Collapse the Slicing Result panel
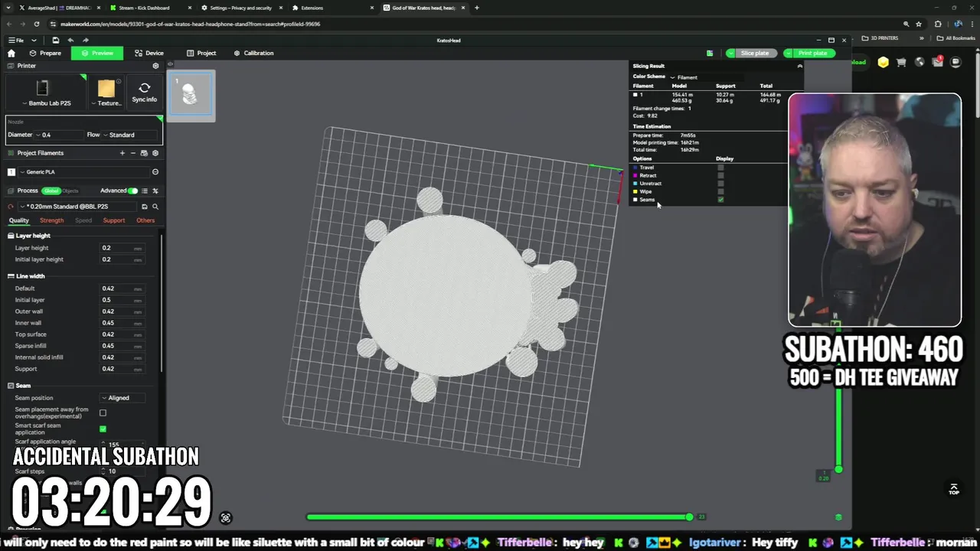The width and height of the screenshot is (980, 551). (799, 66)
